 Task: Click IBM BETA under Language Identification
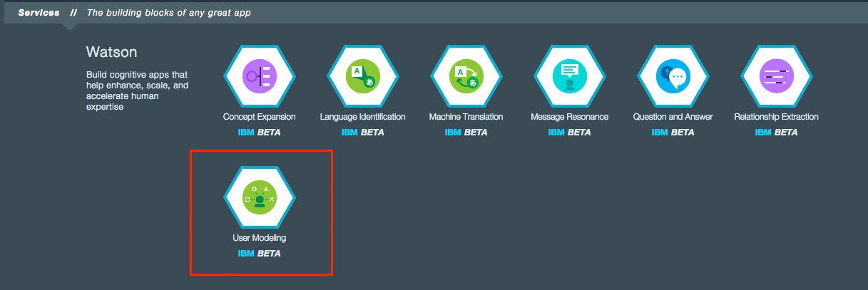click(x=363, y=133)
